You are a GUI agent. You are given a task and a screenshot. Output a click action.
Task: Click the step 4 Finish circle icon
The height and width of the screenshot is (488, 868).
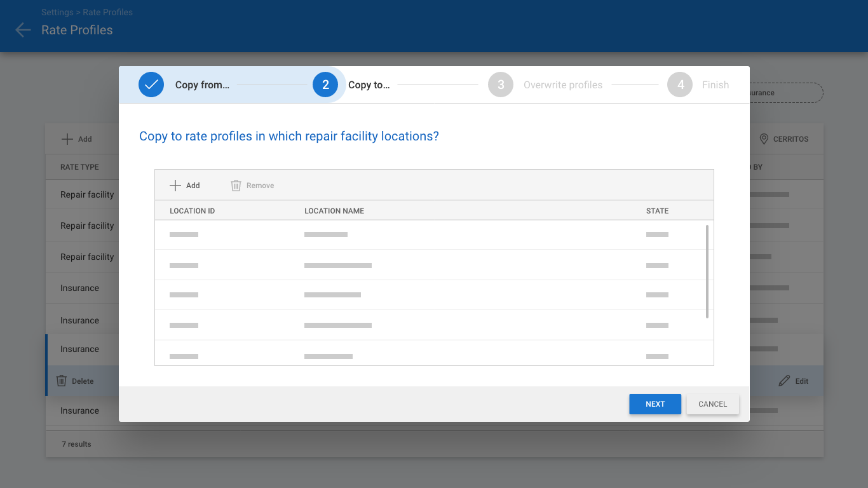point(680,85)
